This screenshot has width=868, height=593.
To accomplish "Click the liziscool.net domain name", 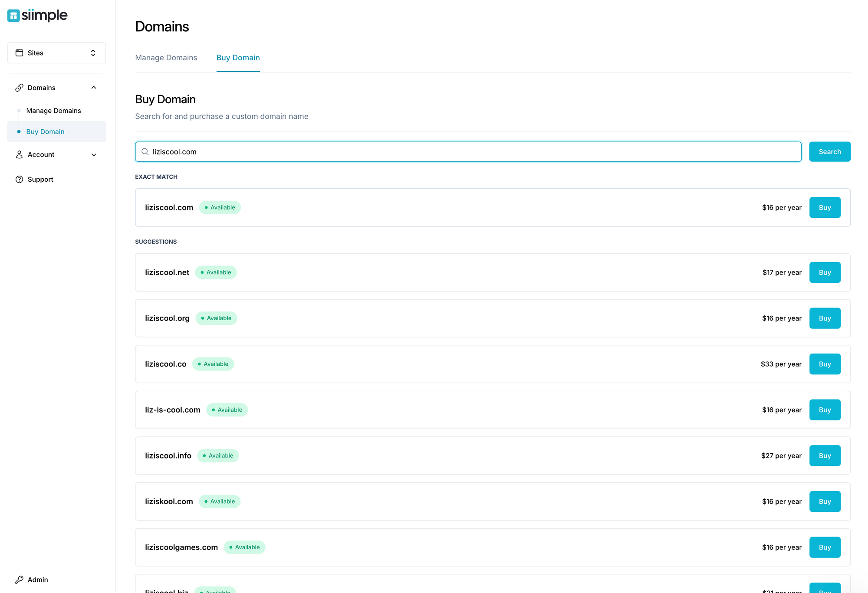I will click(167, 272).
